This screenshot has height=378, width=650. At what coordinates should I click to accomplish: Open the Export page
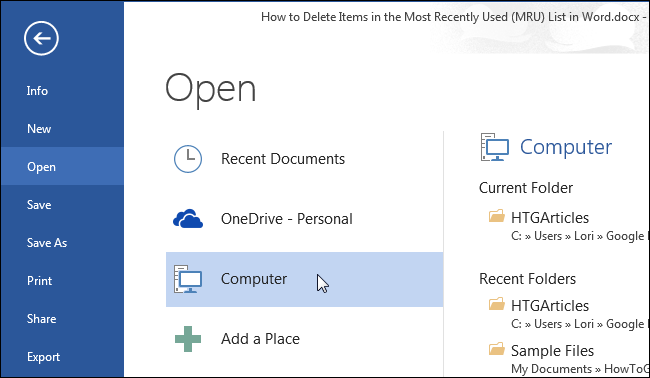point(62,356)
